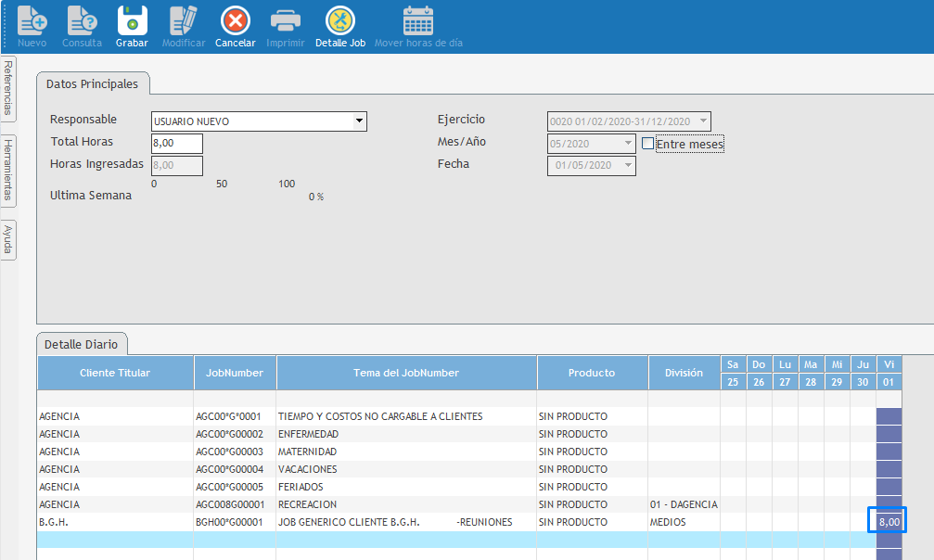Click the Imprimir printer icon
The image size is (934, 560).
pos(285,21)
